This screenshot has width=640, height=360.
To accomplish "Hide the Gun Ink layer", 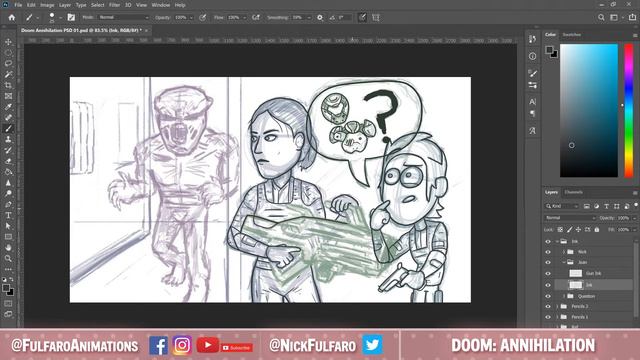I will [x=548, y=273].
